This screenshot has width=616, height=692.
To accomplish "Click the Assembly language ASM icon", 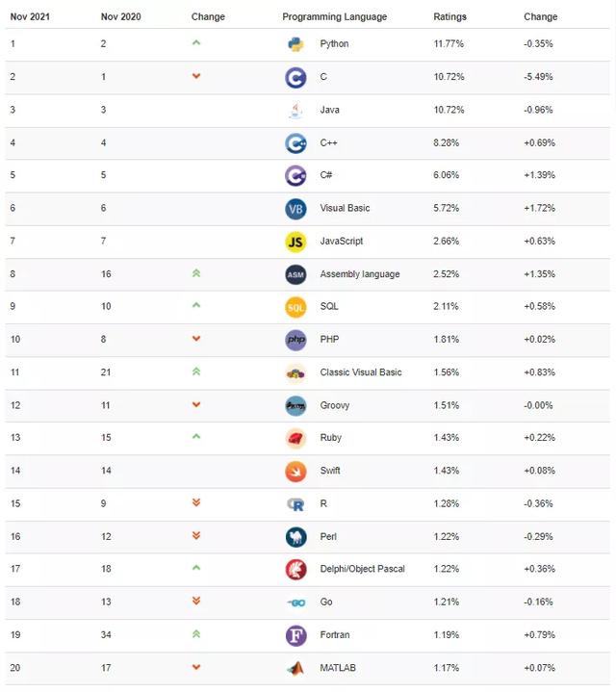I will pos(295,274).
